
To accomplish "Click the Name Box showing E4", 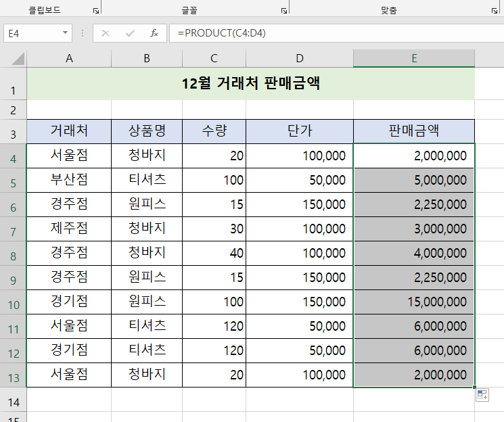I will [x=38, y=33].
